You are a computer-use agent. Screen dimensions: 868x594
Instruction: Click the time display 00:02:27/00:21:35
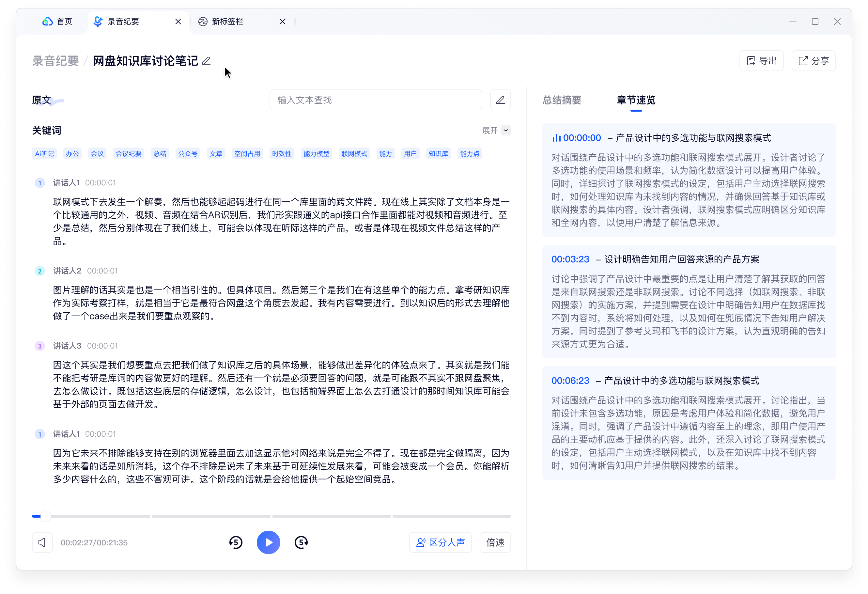(94, 542)
